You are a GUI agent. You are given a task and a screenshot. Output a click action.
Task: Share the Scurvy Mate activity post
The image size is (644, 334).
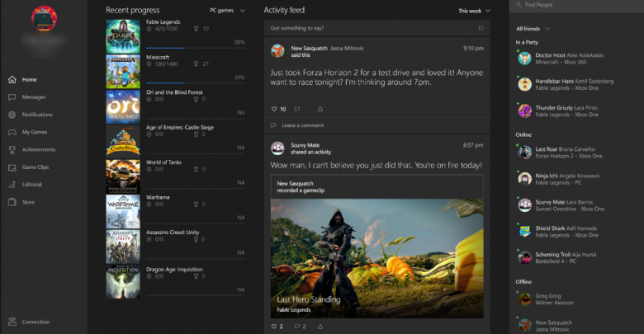coord(320,327)
